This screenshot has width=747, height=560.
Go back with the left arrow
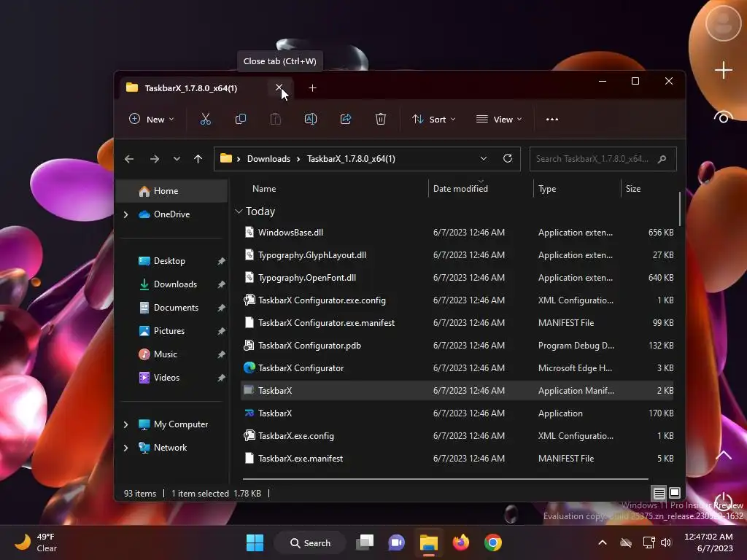point(129,159)
